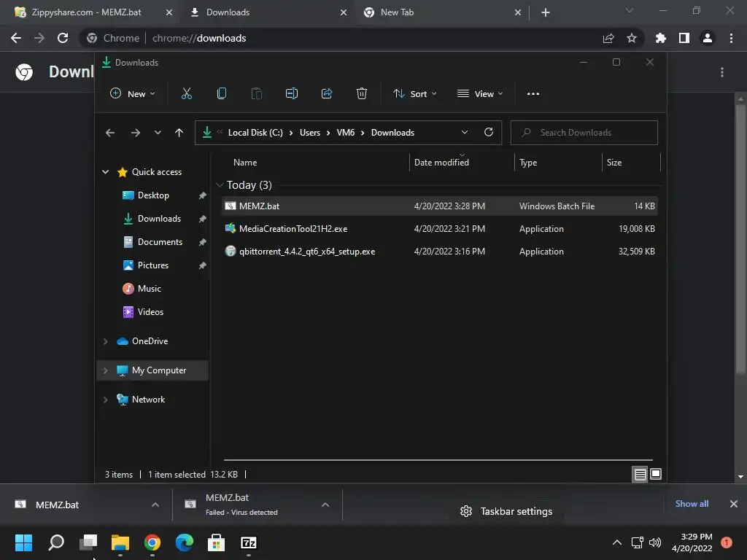
Task: Reload the Chrome page
Action: pyautogui.click(x=63, y=38)
